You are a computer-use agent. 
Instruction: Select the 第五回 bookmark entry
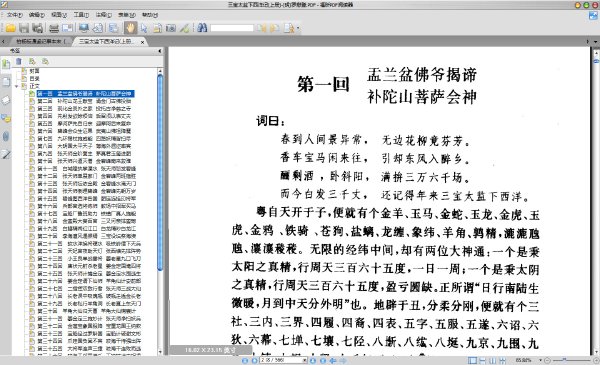pos(84,124)
